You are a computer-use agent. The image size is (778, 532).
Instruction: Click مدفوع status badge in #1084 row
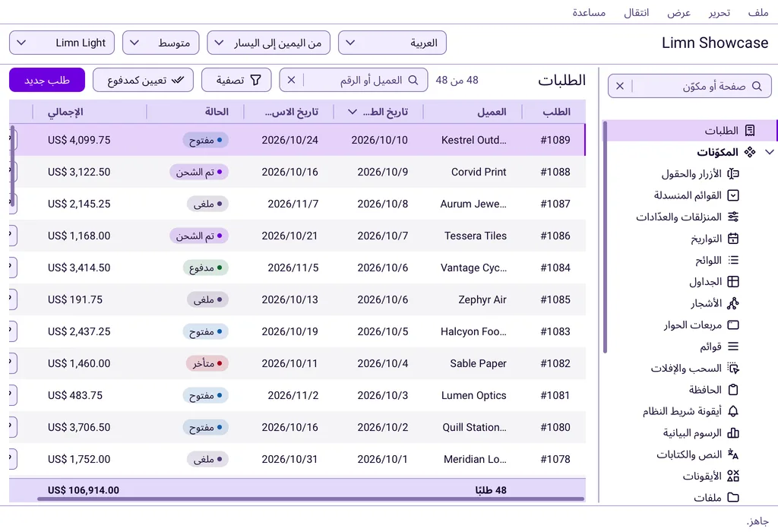pyautogui.click(x=205, y=268)
